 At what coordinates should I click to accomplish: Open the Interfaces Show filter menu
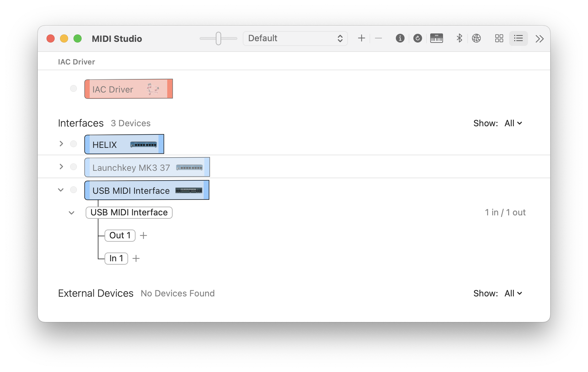pos(513,124)
